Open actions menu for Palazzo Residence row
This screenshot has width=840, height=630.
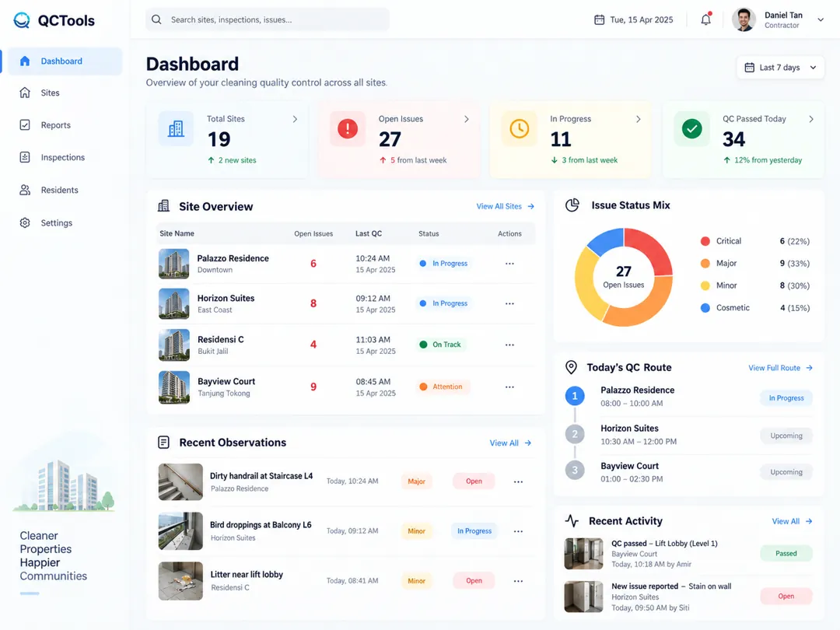click(509, 264)
